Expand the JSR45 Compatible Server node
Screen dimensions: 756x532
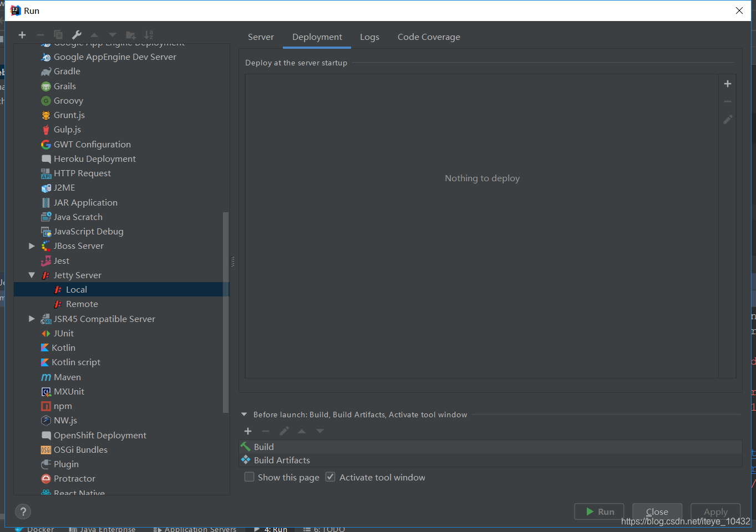(x=32, y=319)
